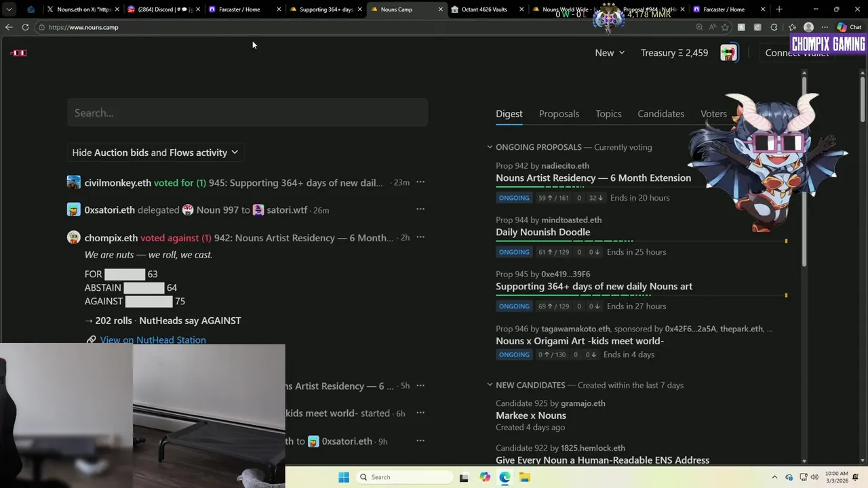Open the options menu on the 5h feed item
The height and width of the screenshot is (488, 868).
coord(420,386)
